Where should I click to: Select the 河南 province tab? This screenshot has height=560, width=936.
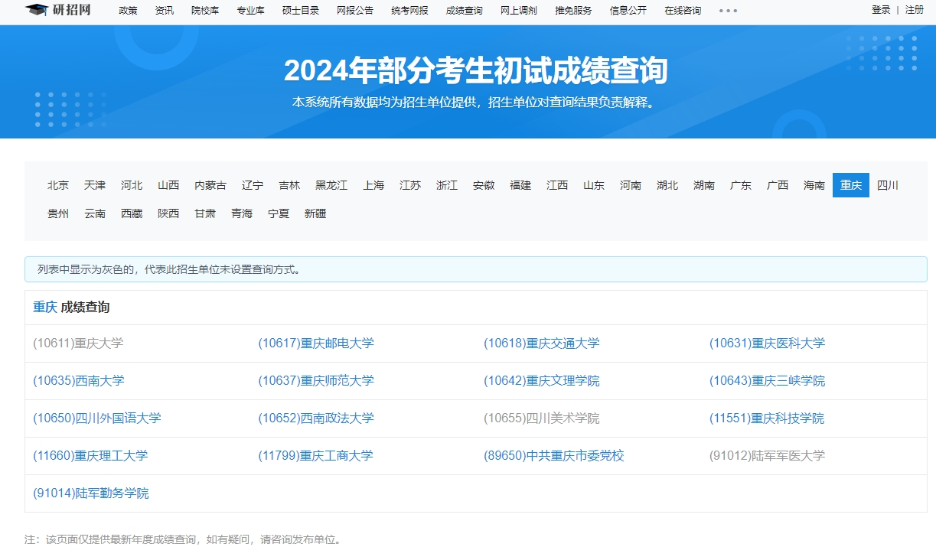[x=631, y=185]
